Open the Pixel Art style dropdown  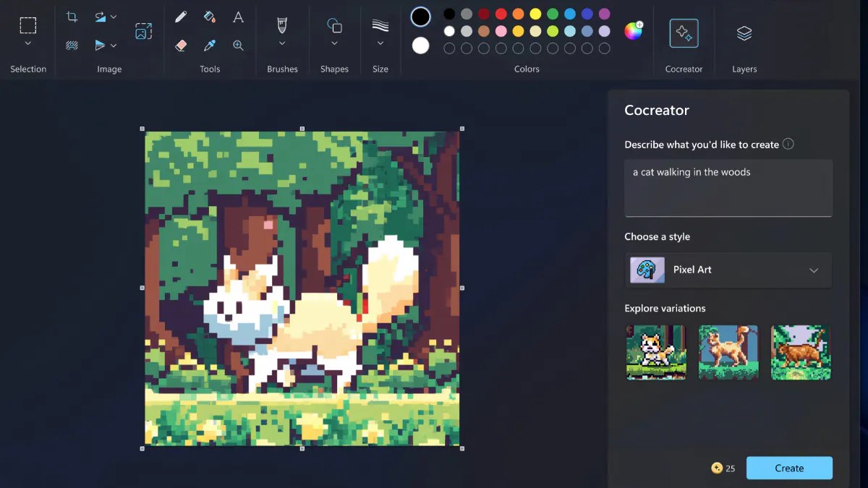pos(728,270)
